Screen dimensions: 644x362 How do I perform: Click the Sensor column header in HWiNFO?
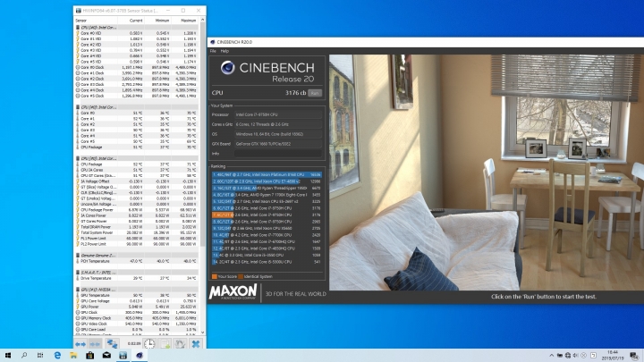(x=96, y=20)
